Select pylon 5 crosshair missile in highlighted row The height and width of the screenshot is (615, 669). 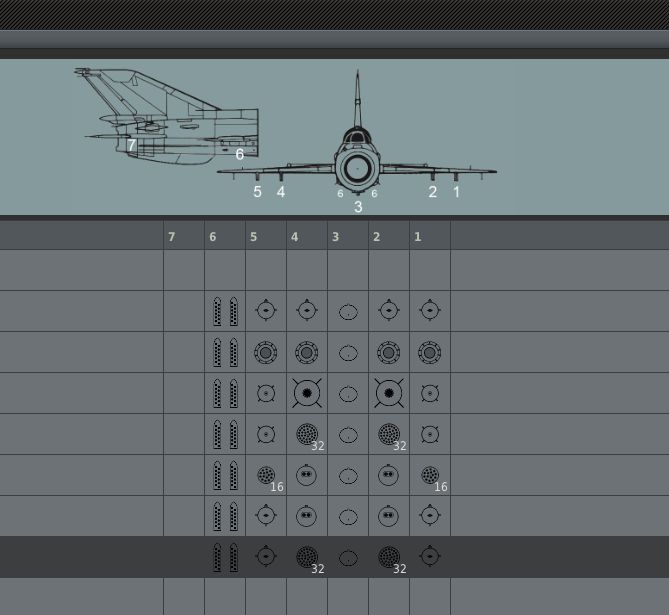coord(266,556)
